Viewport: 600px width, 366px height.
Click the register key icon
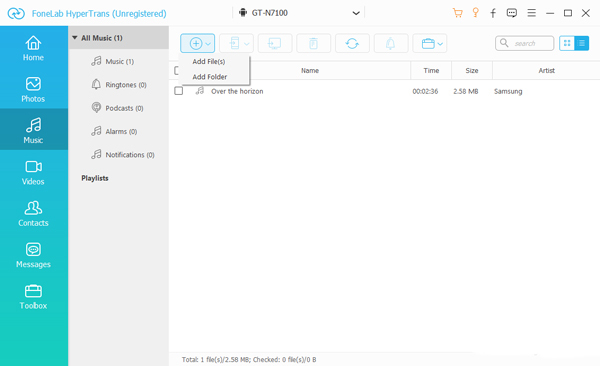[476, 13]
